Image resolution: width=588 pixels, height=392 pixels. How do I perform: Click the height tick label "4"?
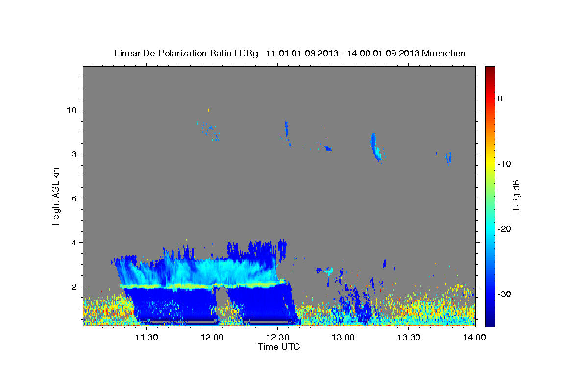(x=74, y=242)
